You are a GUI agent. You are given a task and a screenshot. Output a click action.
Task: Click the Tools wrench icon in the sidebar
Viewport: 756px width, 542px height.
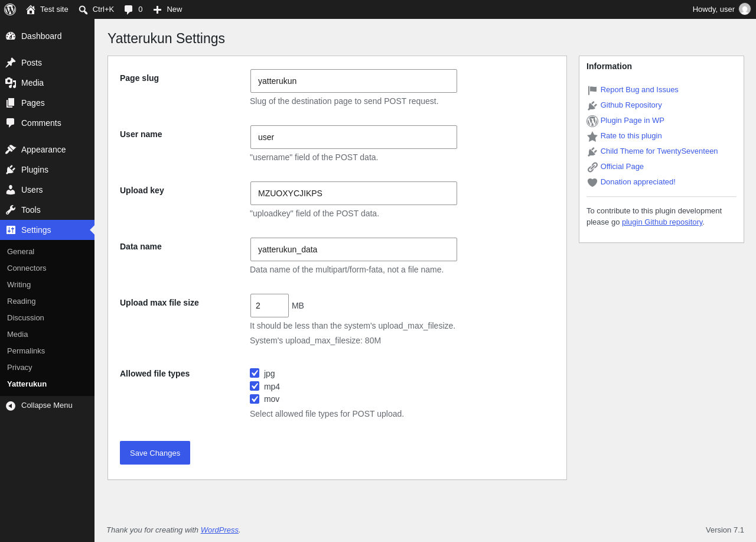click(x=11, y=210)
